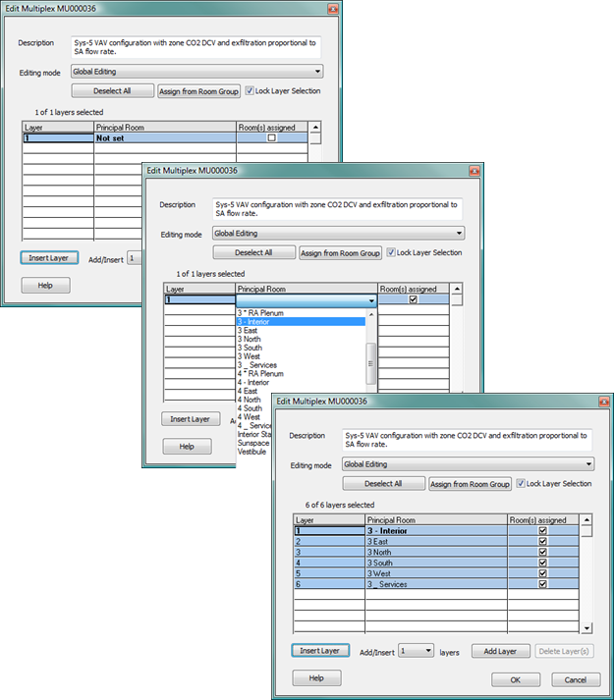
Task: Select the '3 North' layer row in the table
Action: (434, 552)
